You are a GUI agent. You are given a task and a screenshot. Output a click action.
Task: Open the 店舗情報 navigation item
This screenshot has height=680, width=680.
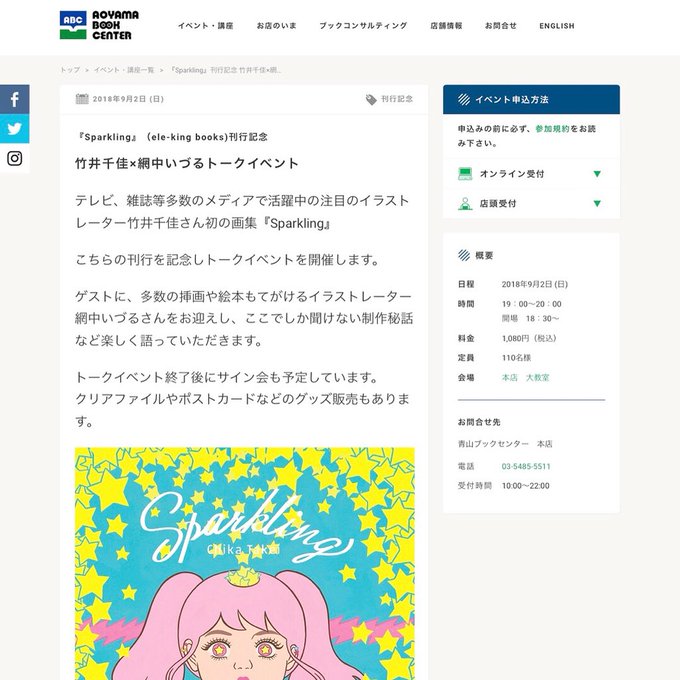click(x=446, y=26)
